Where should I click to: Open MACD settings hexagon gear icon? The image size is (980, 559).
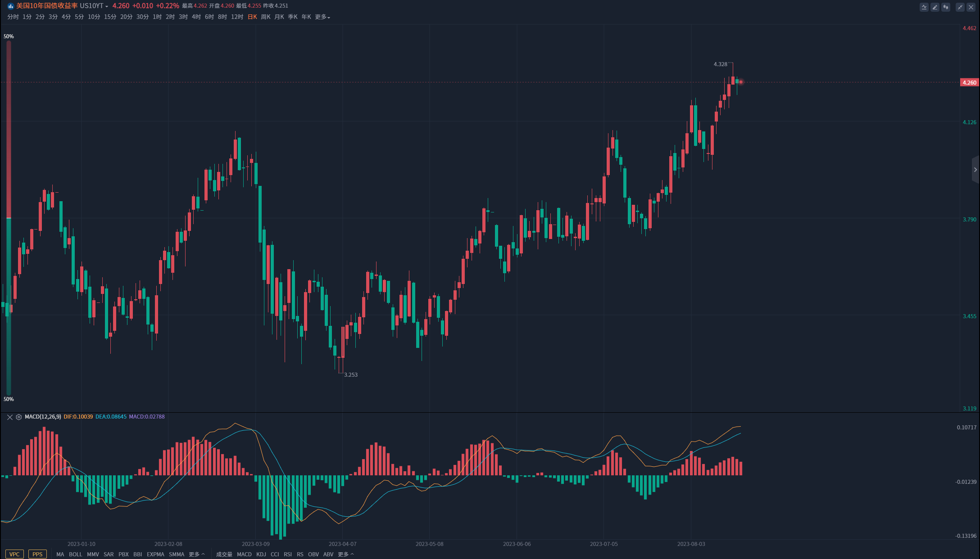click(19, 417)
